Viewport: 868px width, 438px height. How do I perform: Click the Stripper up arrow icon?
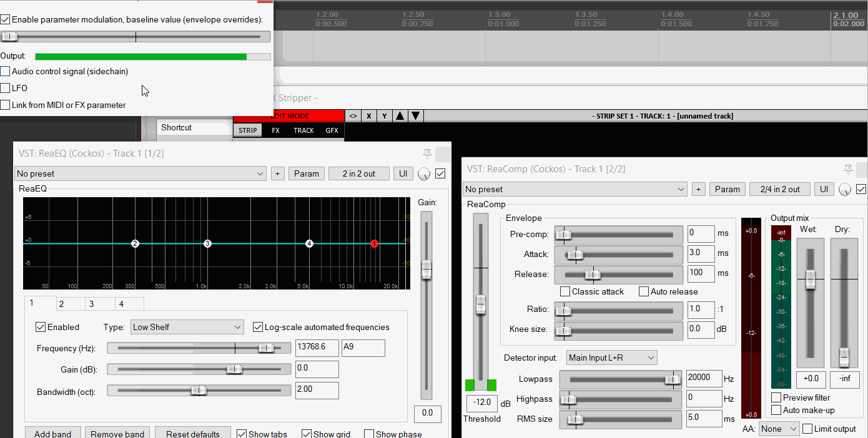point(400,115)
